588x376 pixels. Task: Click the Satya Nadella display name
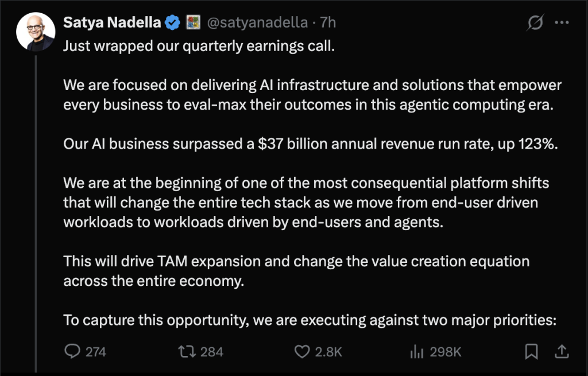[112, 22]
